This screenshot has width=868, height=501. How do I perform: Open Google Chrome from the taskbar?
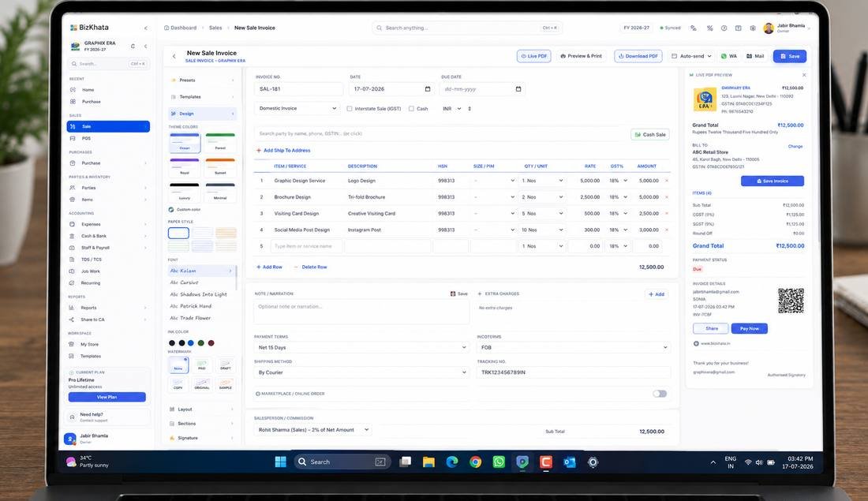pos(476,462)
